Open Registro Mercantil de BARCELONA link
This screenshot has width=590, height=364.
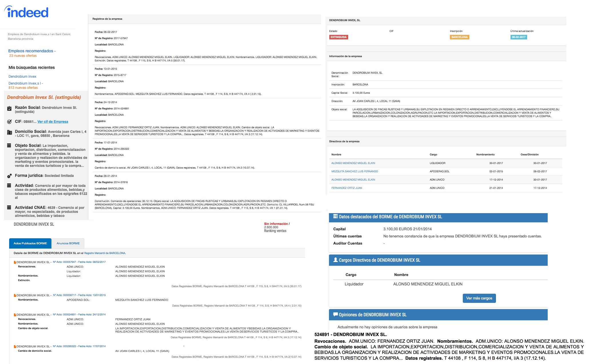(x=105, y=253)
